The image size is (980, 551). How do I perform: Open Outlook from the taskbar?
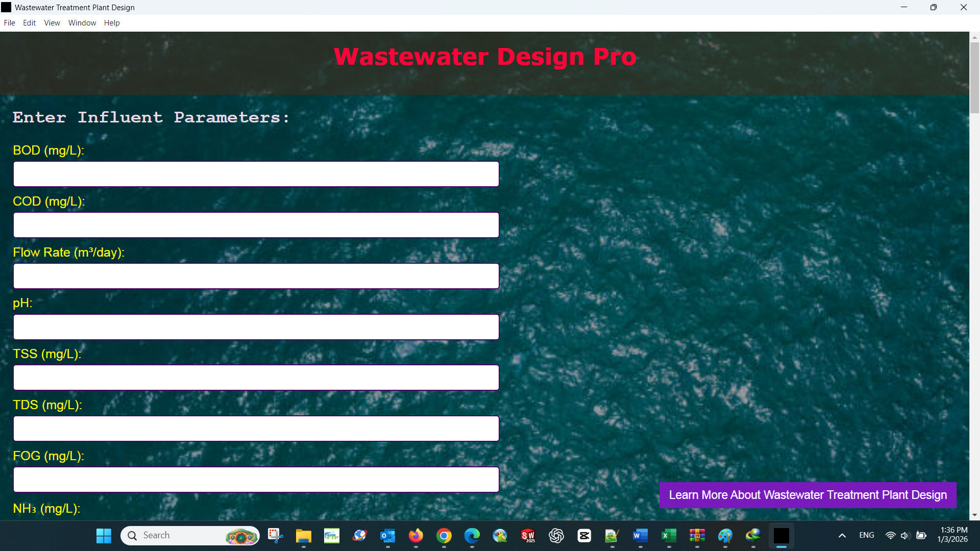pyautogui.click(x=387, y=536)
